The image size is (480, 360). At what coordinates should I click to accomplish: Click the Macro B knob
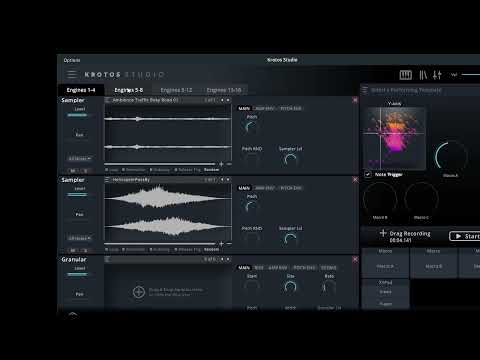click(380, 199)
